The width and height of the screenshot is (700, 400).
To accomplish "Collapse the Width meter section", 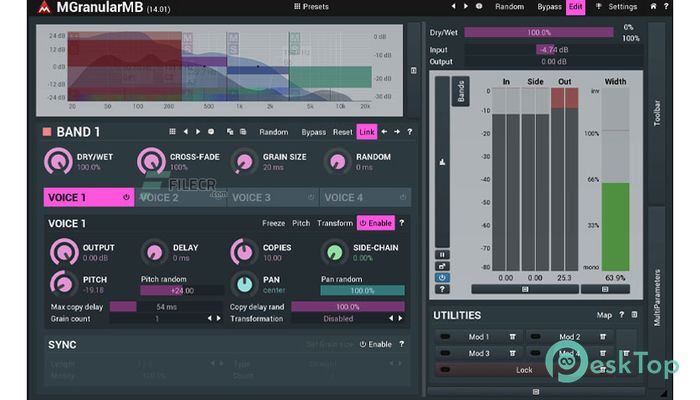I will (605, 289).
